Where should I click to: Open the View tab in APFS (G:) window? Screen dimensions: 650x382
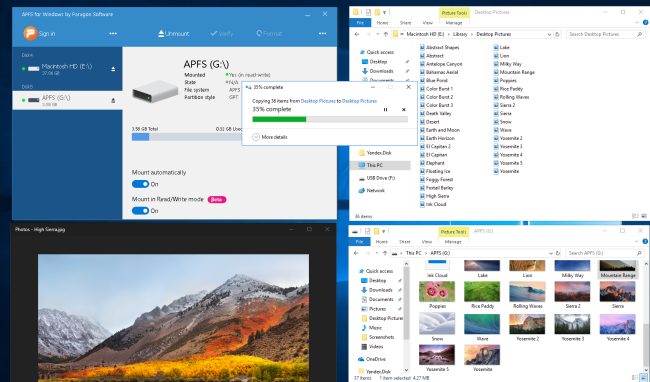427,242
